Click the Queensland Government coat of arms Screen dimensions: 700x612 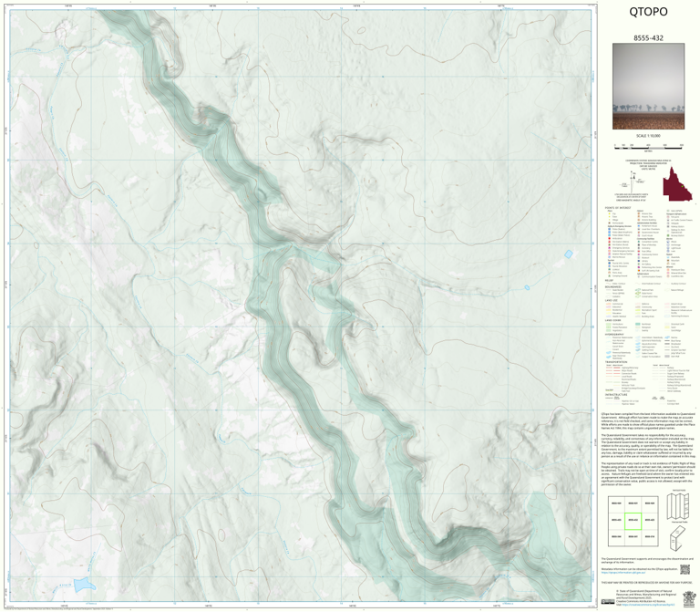(689, 597)
